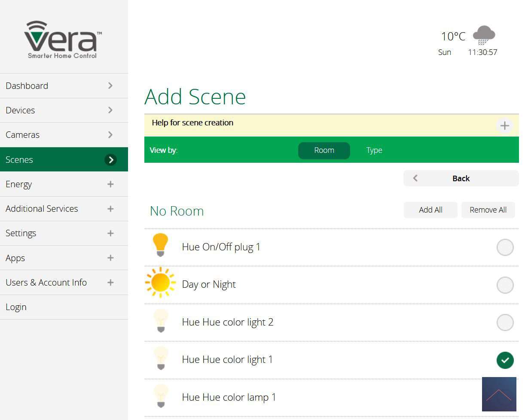
Task: Switch view to Type tab
Action: 374,150
